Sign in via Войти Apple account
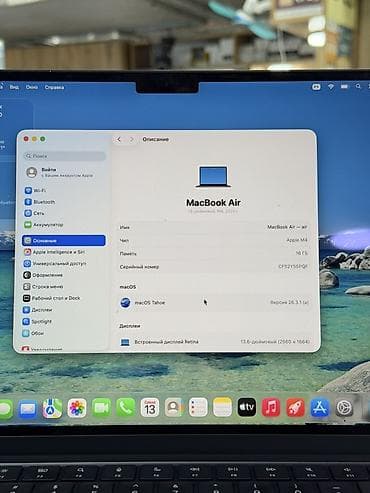Viewport: 370px width, 493px height. click(60, 172)
